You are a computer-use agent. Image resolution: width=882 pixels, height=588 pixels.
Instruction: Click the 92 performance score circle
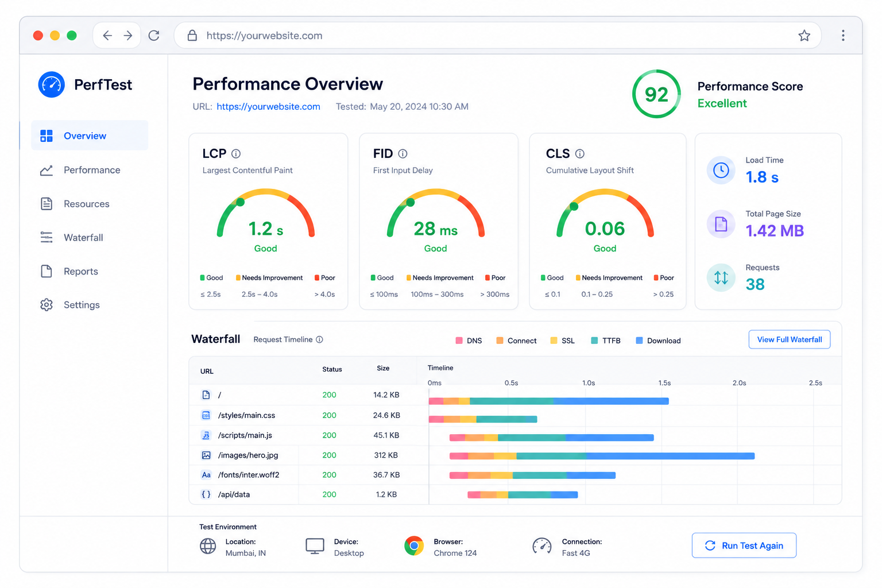656,94
